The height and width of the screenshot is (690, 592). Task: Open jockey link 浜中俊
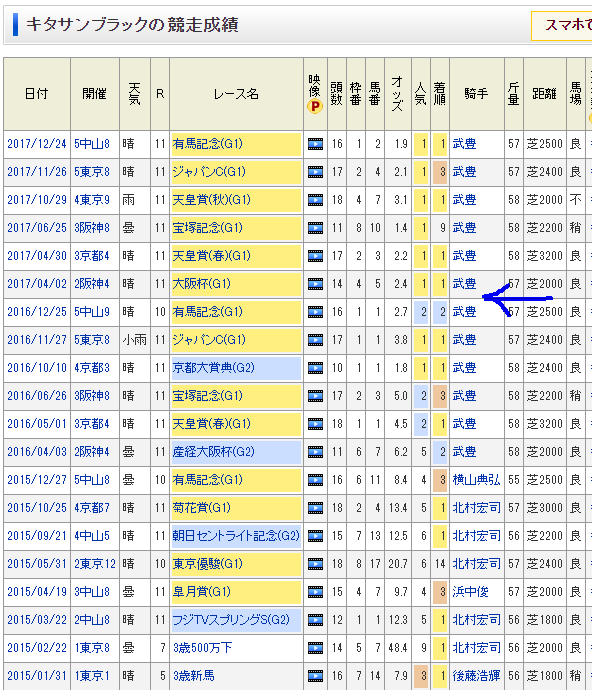tap(470, 592)
